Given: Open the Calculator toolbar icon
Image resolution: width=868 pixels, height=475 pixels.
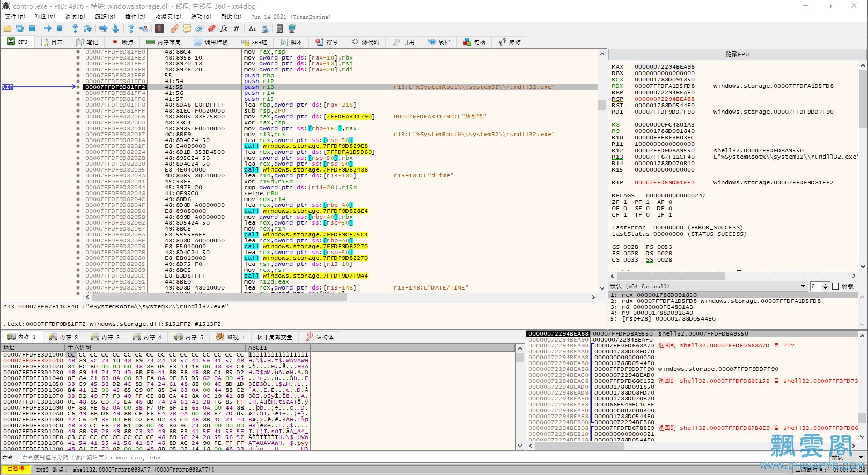Looking at the screenshot, I should 279,28.
